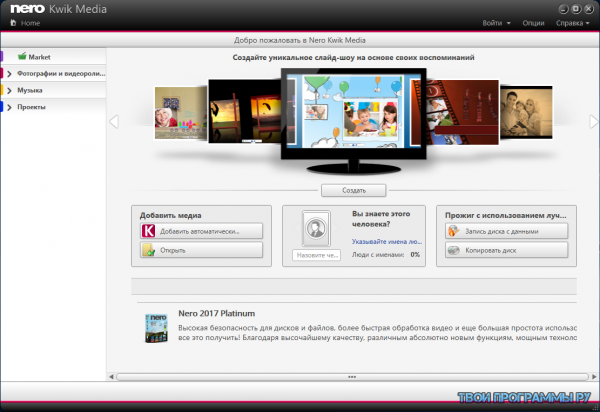Open the Указывайте имена link
The width and height of the screenshot is (600, 412).
click(387, 241)
